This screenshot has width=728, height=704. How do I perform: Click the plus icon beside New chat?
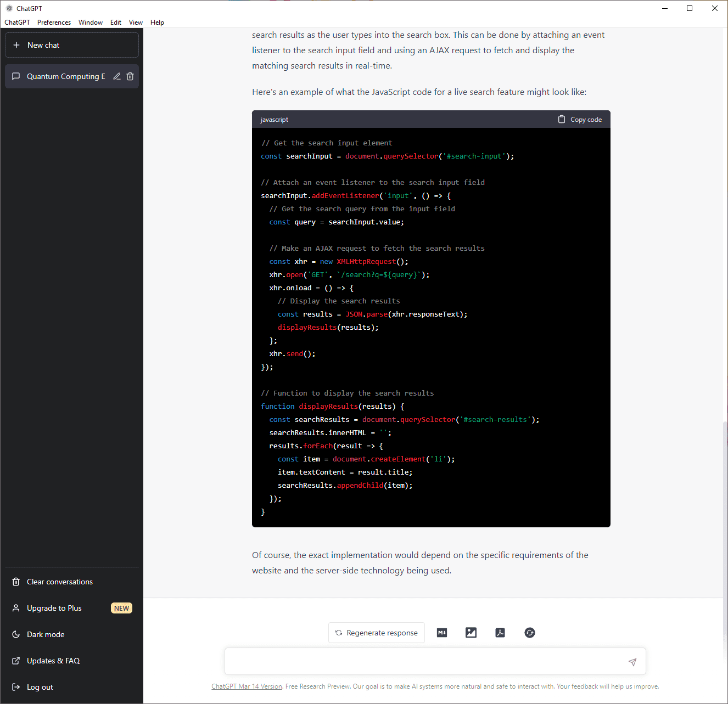16,45
